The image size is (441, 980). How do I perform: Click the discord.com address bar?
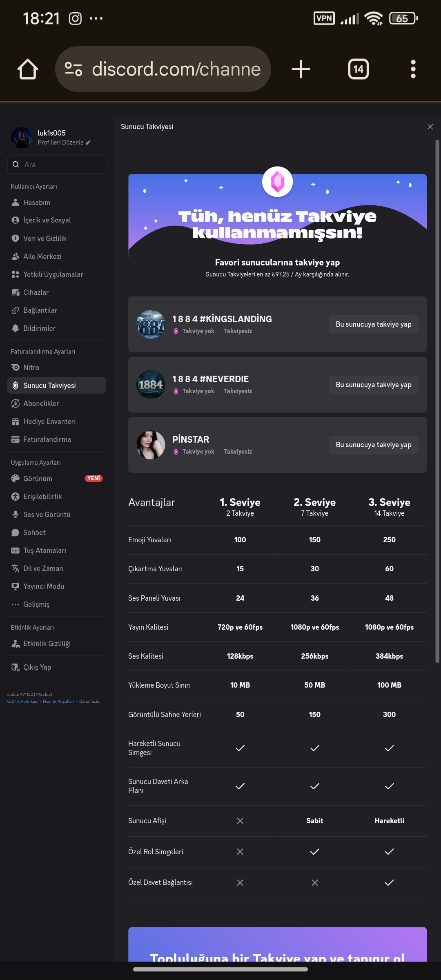coord(163,69)
